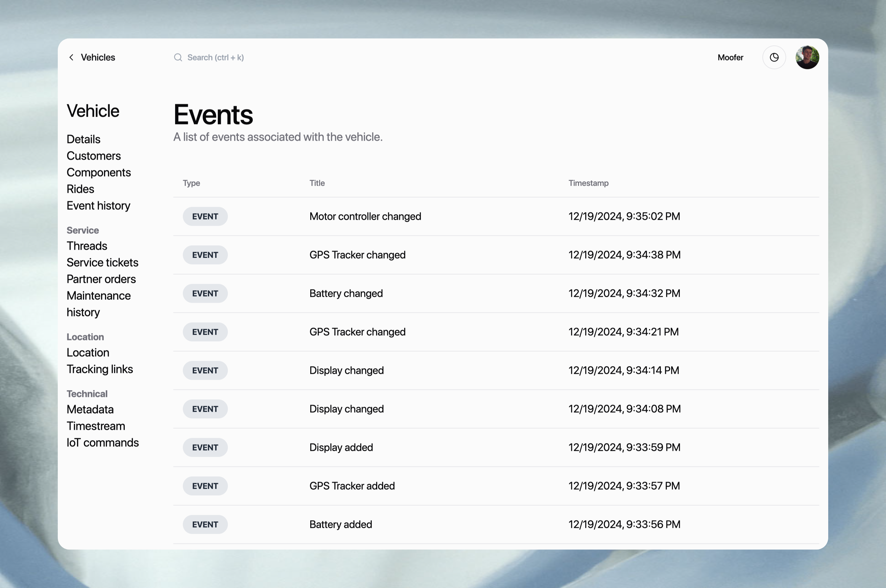This screenshot has width=886, height=588.
Task: Select GPS Tracker changed at 9:34:21 PM
Action: (357, 332)
